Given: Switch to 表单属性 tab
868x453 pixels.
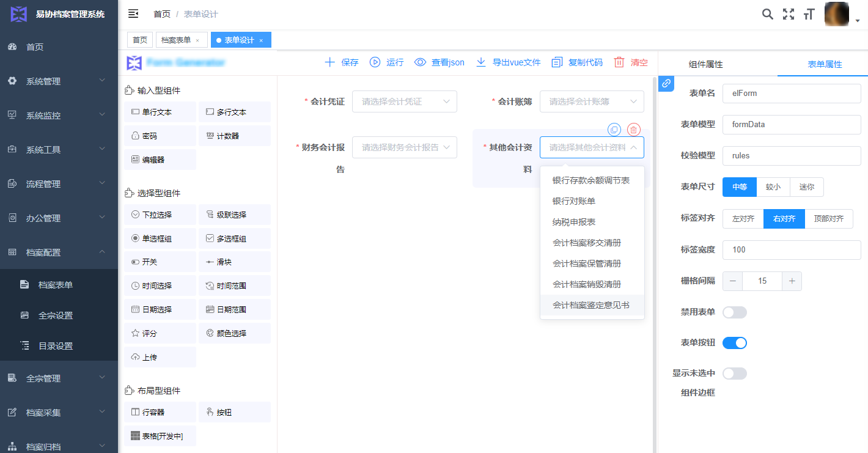Looking at the screenshot, I should click(825, 64).
